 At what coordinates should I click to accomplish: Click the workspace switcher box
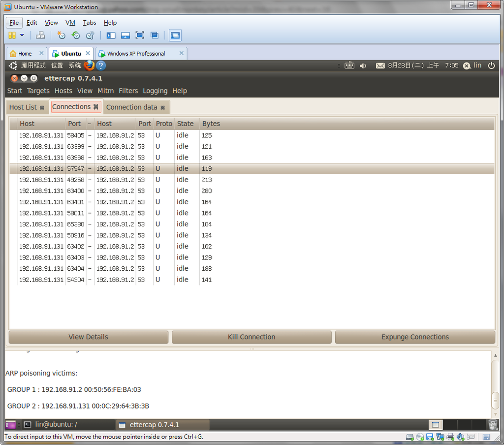(436, 425)
